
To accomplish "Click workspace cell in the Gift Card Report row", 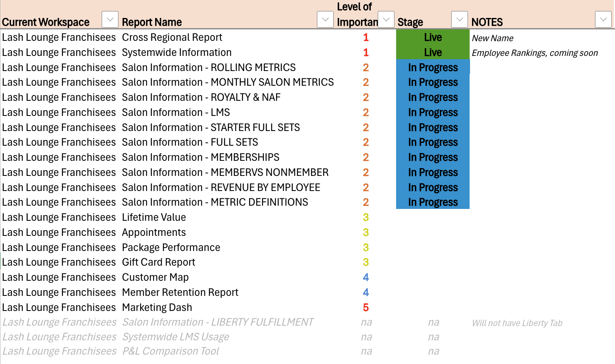I will (59, 262).
